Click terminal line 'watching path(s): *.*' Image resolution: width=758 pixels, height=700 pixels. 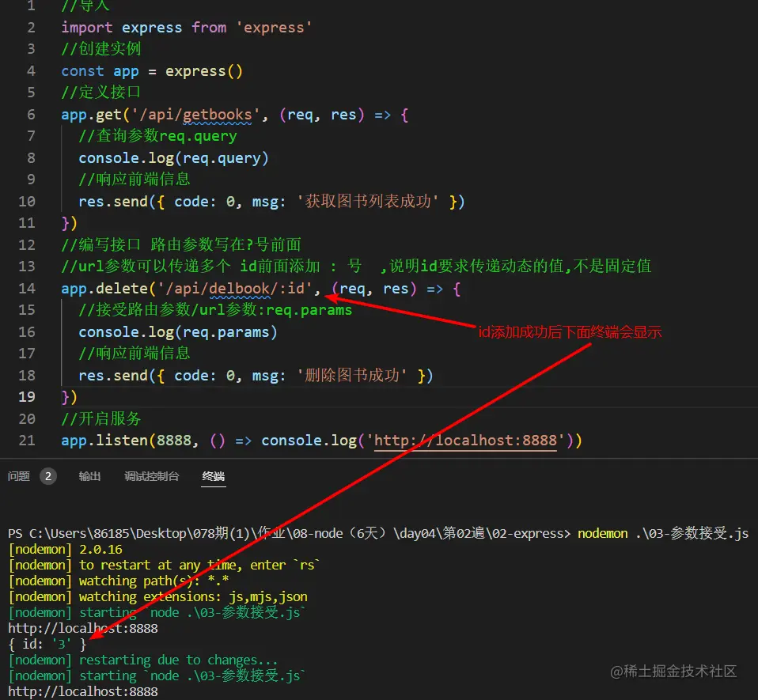coord(119,581)
